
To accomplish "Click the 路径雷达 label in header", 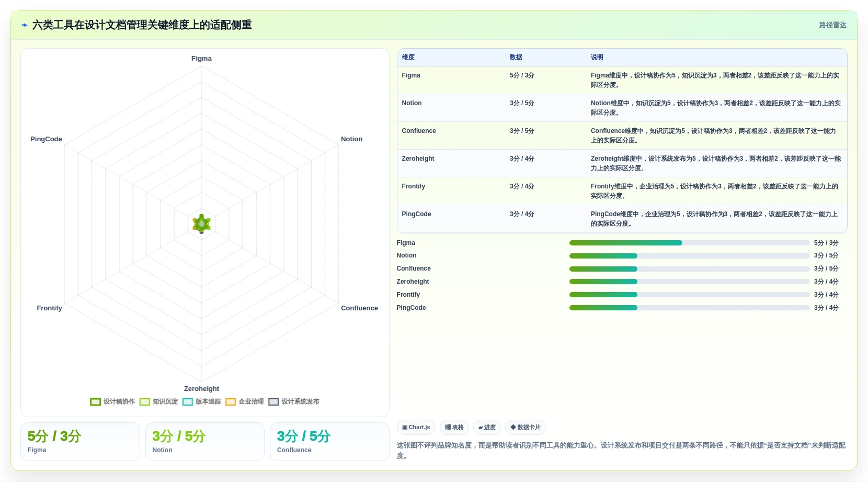I will (x=832, y=25).
